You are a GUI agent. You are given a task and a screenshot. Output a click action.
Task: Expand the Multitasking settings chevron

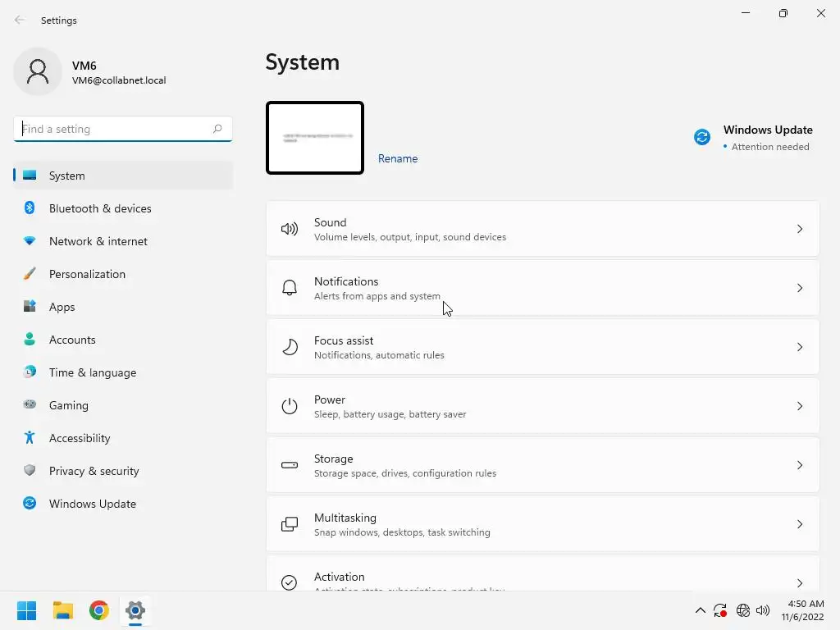[x=799, y=524]
